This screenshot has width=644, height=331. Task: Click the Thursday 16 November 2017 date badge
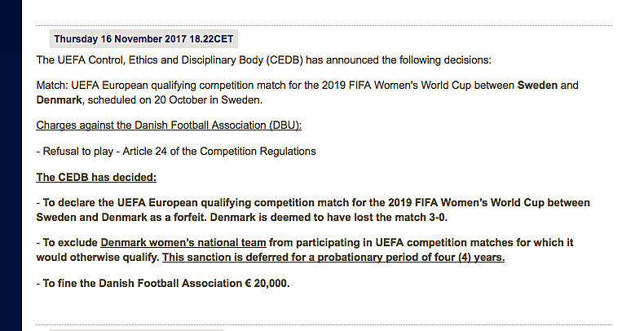click(144, 39)
